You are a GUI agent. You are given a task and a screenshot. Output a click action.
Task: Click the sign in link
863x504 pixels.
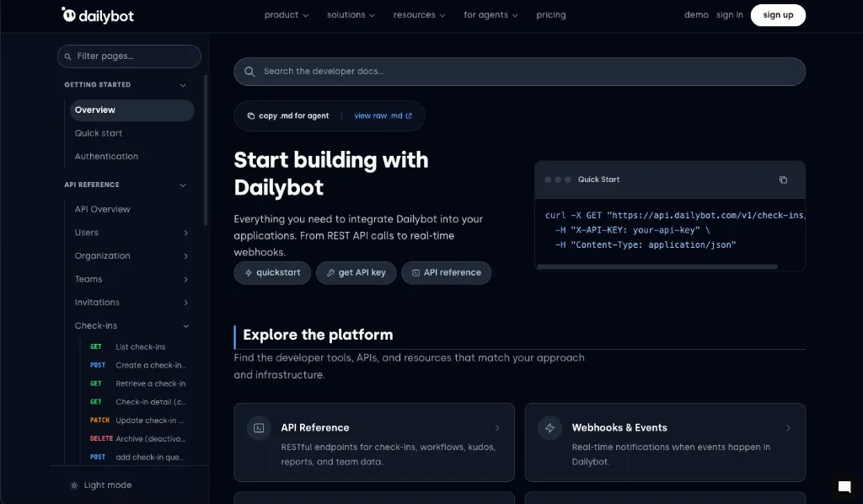[729, 15]
